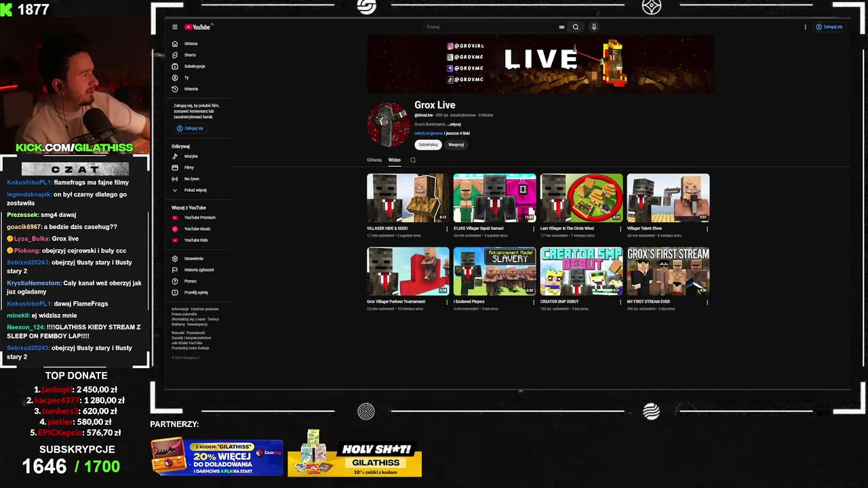
Task: Open options menu for VILLAGER HIDE & SEEK!
Action: pos(447,229)
